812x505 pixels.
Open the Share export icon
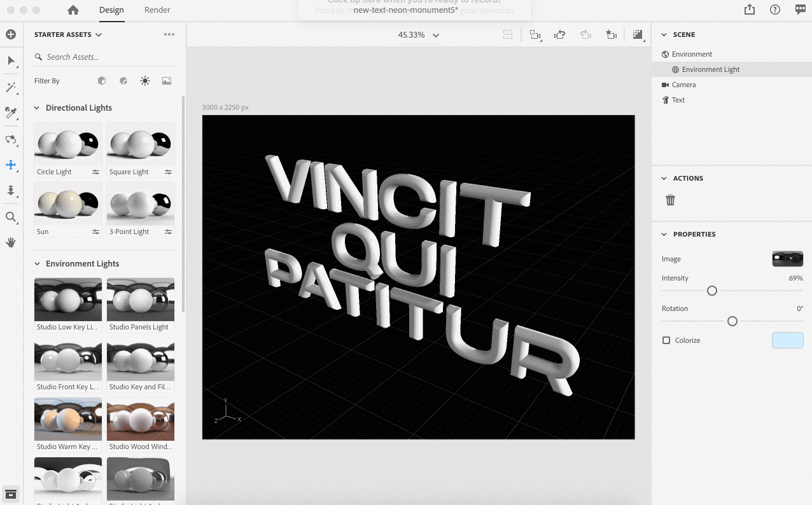750,10
